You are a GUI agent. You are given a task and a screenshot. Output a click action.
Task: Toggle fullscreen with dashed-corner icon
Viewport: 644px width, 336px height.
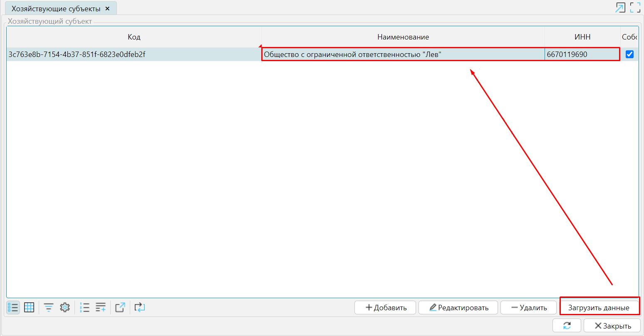pos(635,7)
